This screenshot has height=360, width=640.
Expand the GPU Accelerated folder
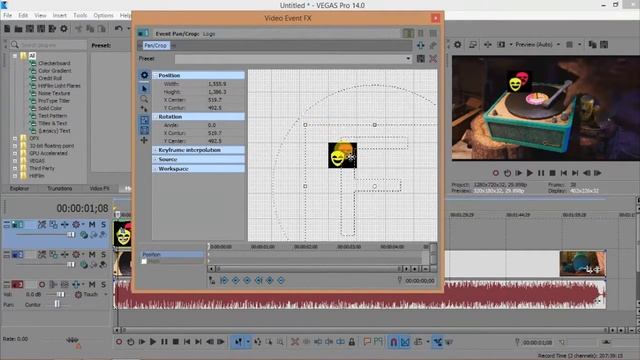[15, 153]
